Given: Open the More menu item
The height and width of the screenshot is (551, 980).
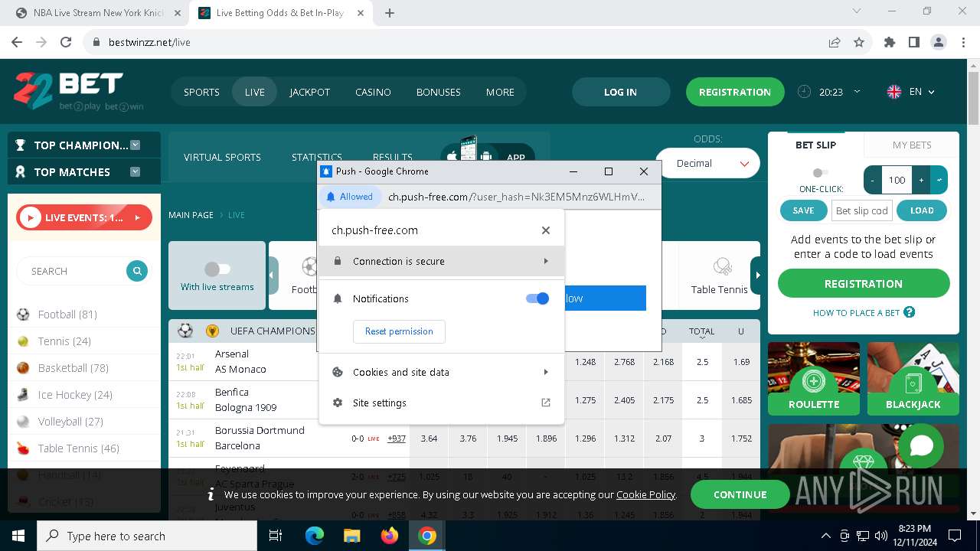Looking at the screenshot, I should 500,92.
